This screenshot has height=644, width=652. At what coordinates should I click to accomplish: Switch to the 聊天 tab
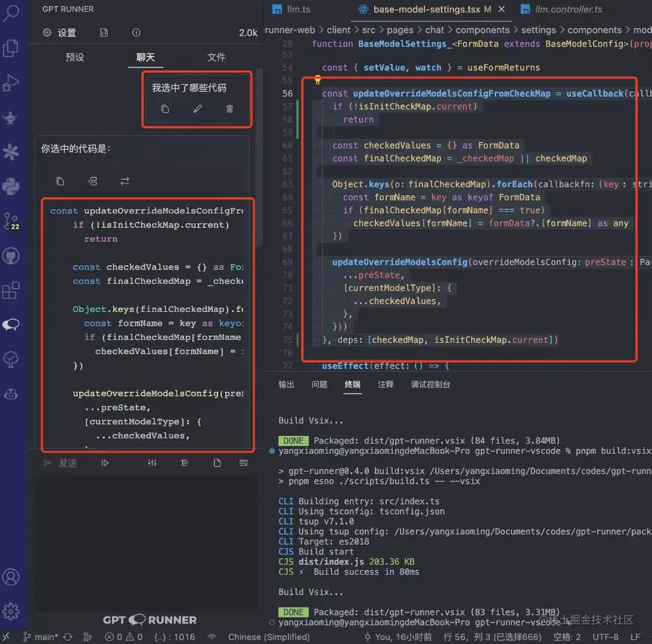click(145, 57)
